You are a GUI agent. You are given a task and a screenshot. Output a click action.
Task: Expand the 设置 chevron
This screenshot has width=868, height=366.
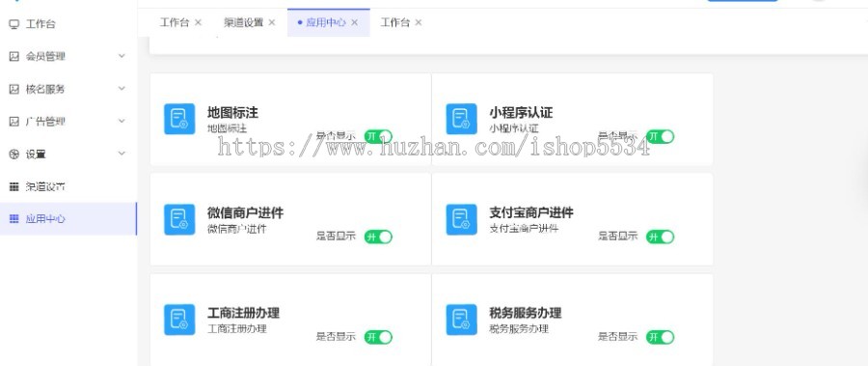122,155
